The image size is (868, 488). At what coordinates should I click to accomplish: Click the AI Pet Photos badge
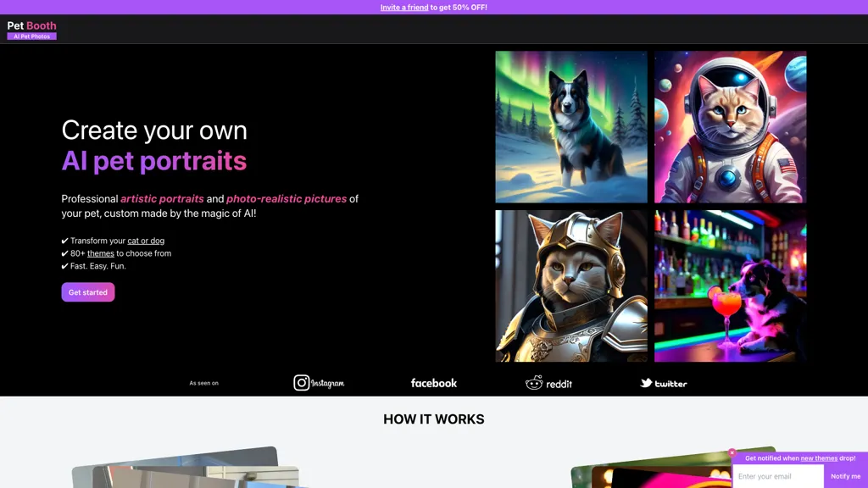pos(31,36)
